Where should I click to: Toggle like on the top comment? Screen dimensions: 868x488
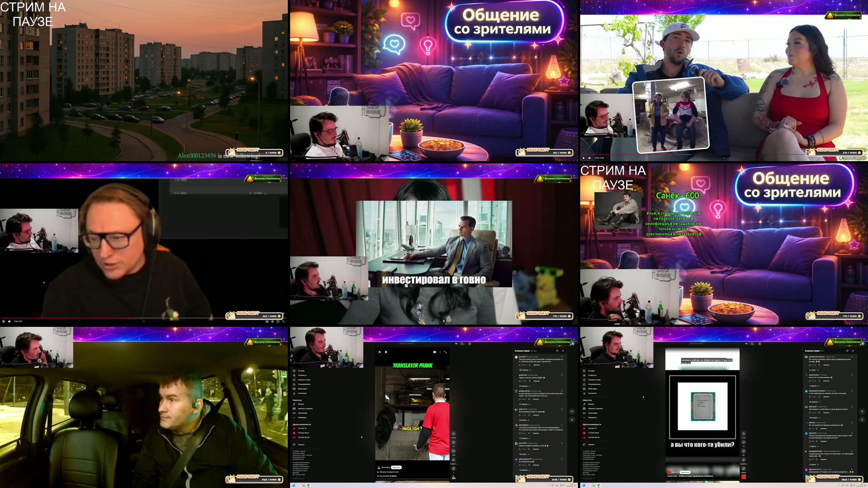[x=520, y=366]
